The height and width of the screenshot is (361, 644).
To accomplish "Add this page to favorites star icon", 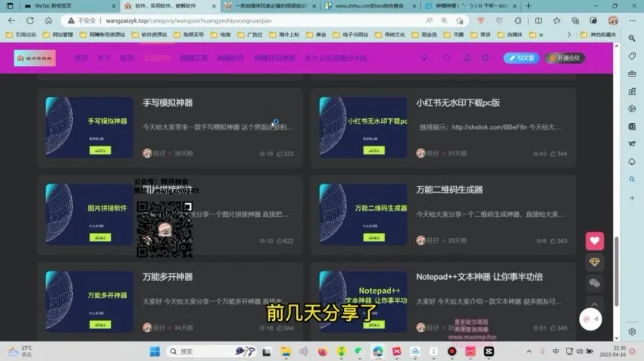I will point(460,20).
